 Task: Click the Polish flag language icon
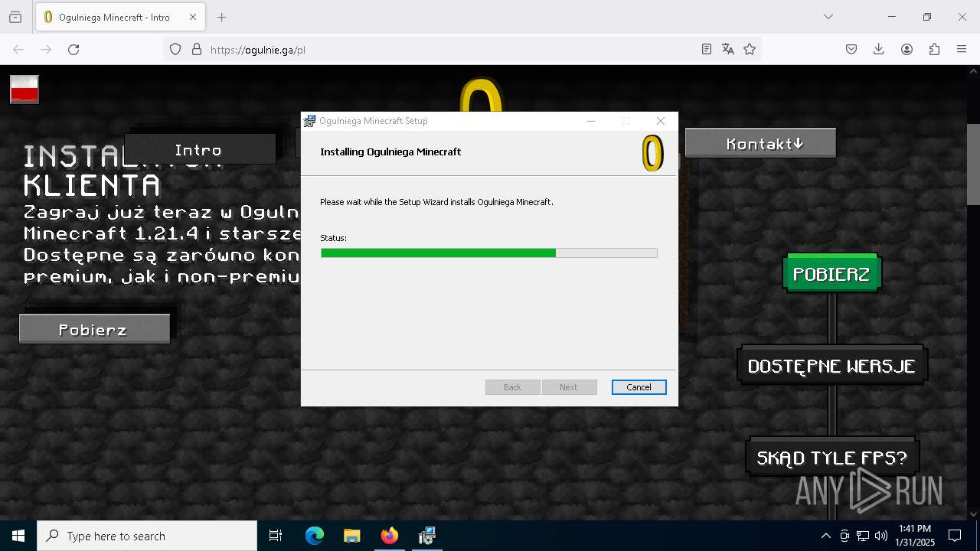coord(24,90)
